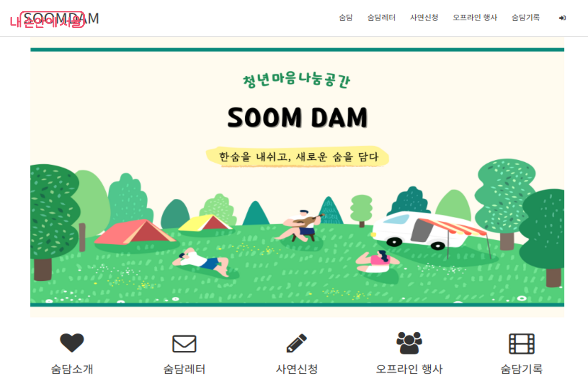Go to 사연신청 in the top menu
588x392 pixels.
(x=424, y=18)
